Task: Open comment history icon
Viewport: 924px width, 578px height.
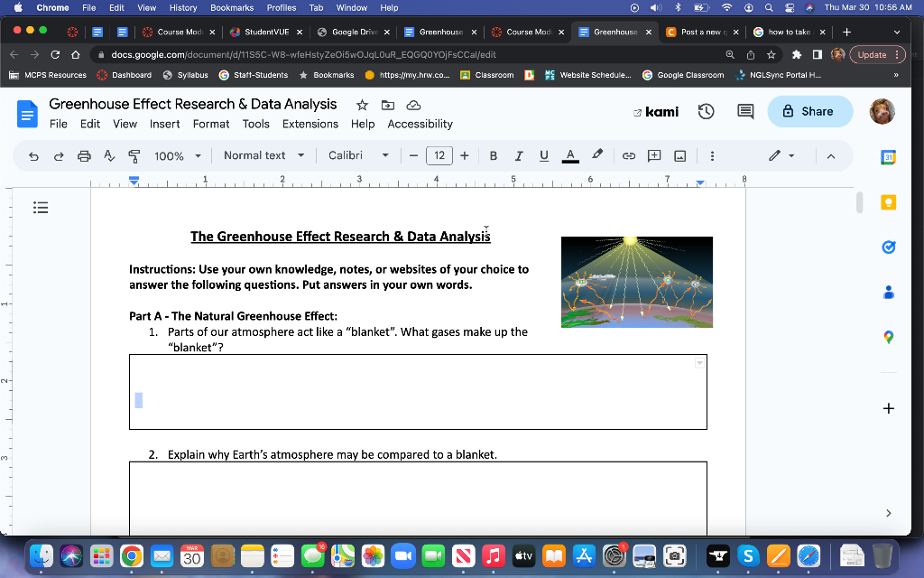Action: pos(745,111)
